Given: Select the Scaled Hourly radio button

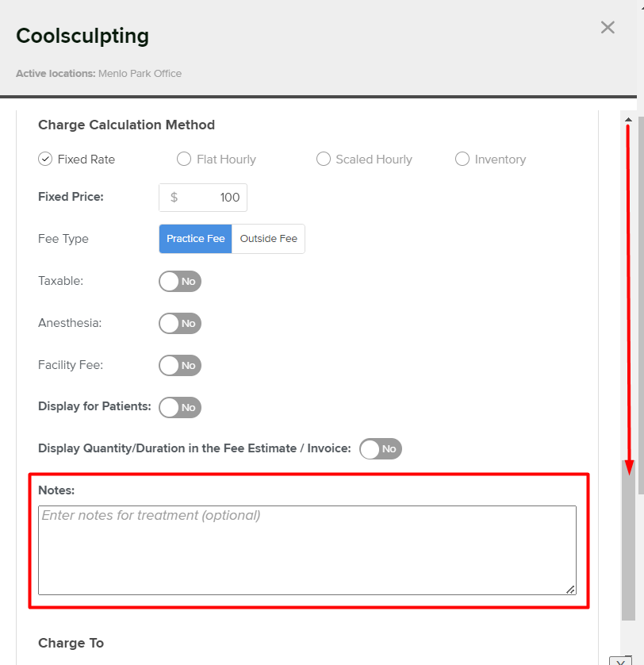Looking at the screenshot, I should pos(323,159).
